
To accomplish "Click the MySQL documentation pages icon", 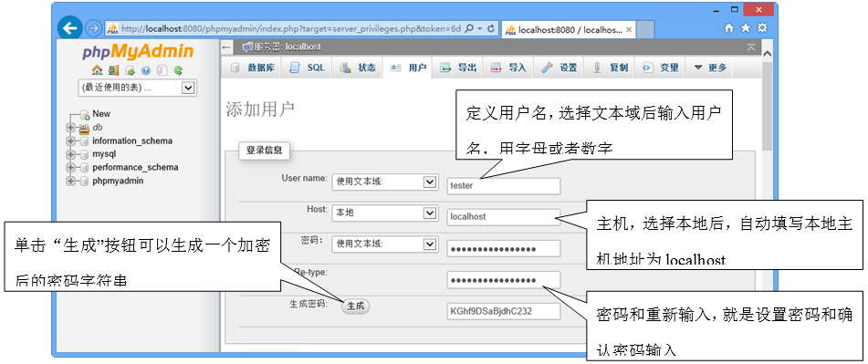I will pos(162,70).
